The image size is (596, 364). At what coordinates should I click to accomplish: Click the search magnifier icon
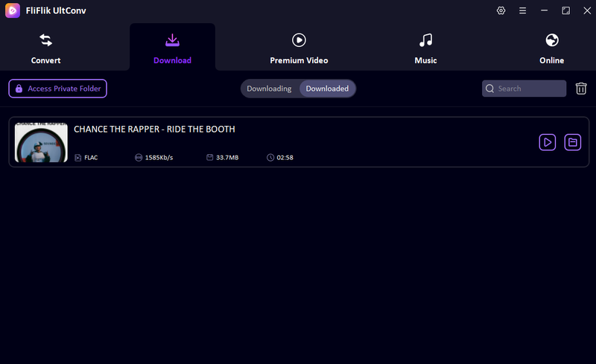coord(490,89)
